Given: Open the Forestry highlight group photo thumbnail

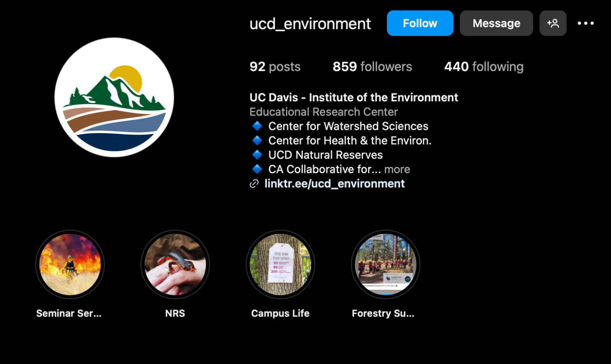Looking at the screenshot, I should coord(385,265).
